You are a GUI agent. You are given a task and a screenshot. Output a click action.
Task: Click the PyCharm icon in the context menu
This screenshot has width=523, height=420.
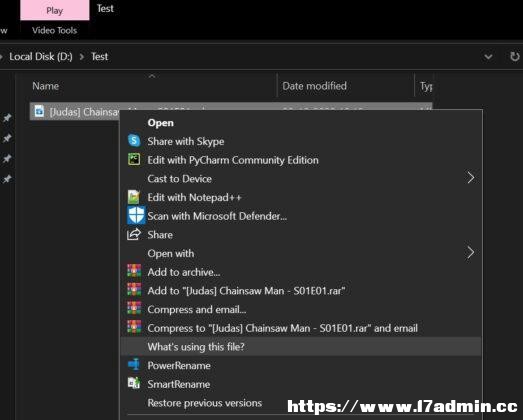coord(134,159)
